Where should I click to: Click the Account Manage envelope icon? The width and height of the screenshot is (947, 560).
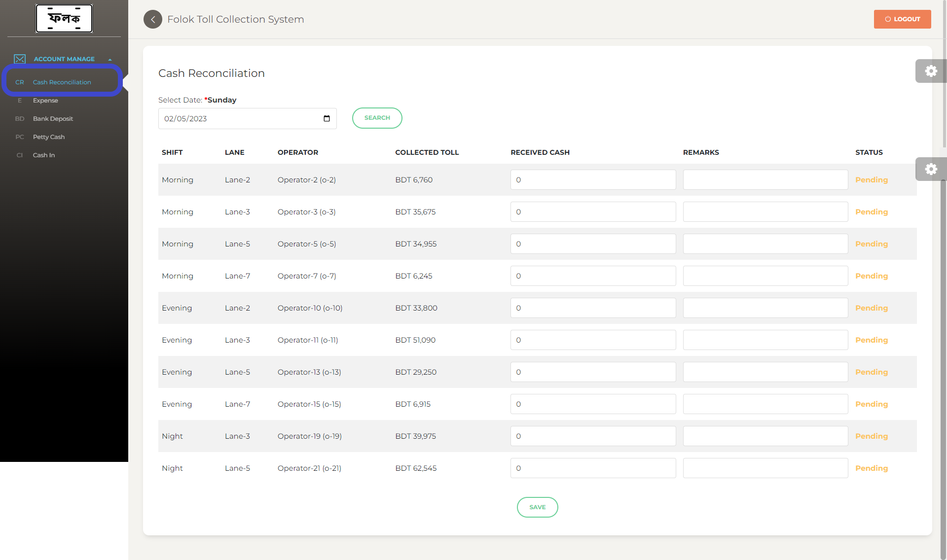tap(20, 59)
